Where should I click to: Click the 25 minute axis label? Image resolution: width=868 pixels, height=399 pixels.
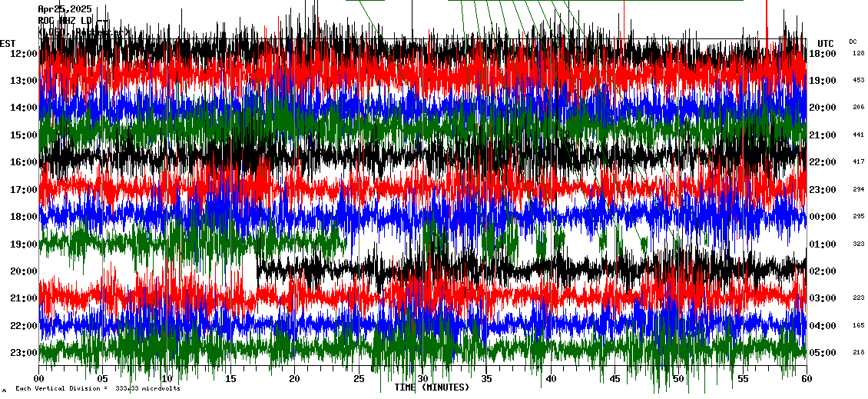pos(359,378)
